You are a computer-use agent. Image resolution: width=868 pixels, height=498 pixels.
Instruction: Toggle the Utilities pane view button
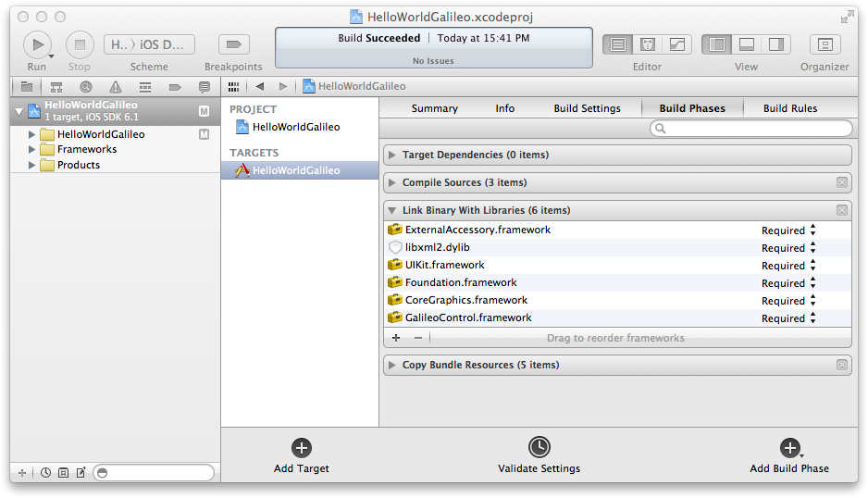pyautogui.click(x=776, y=44)
